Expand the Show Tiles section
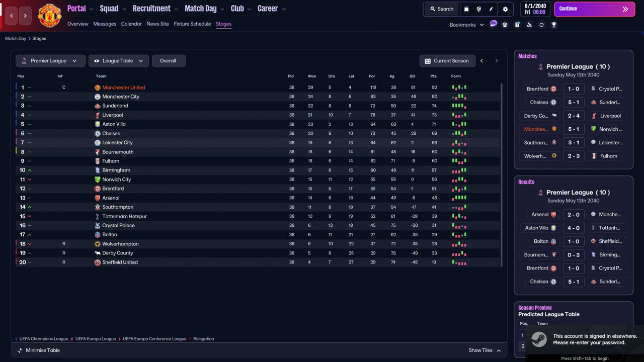The image size is (644, 362). 485,350
